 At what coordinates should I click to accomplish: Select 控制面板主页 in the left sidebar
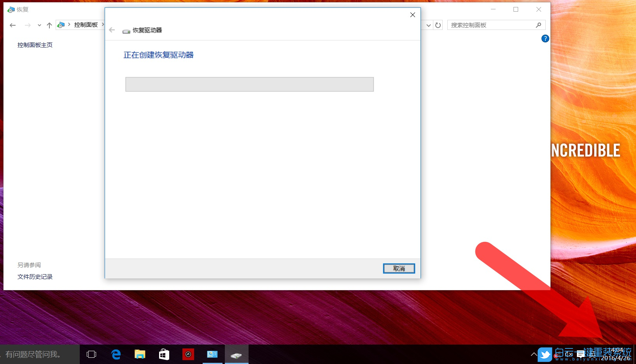(35, 45)
